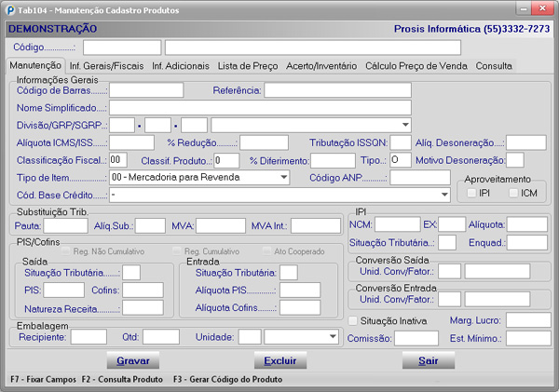Click the Sair button
559x392 pixels.
click(429, 360)
